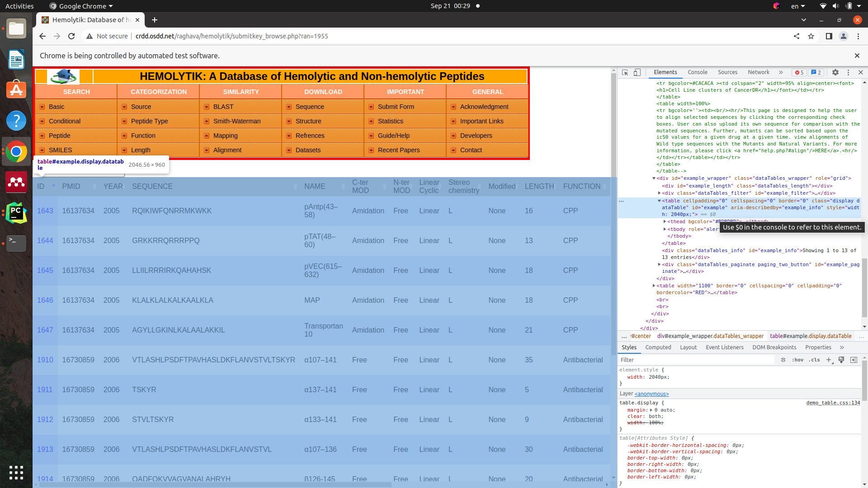Toggle the CSS layers view icon
The height and width of the screenshot is (488, 868).
coord(783,360)
